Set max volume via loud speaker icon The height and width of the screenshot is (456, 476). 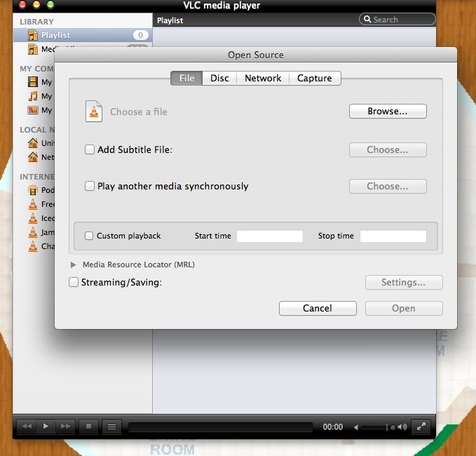[x=402, y=427]
